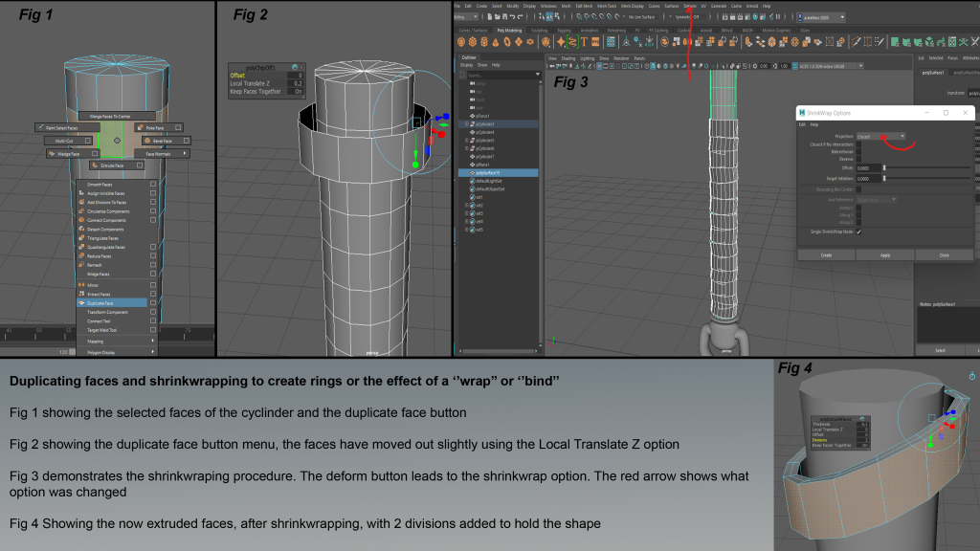Adjust the Offset slider handle

click(885, 167)
